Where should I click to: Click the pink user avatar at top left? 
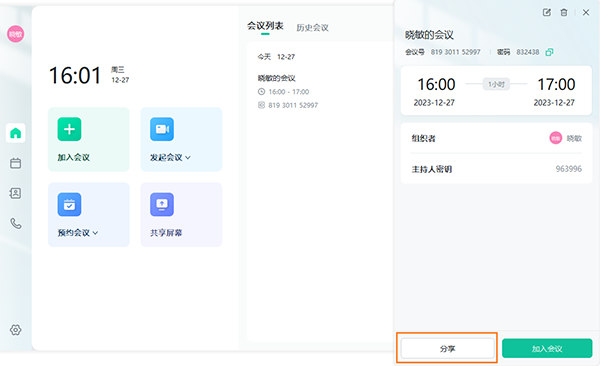click(16, 34)
